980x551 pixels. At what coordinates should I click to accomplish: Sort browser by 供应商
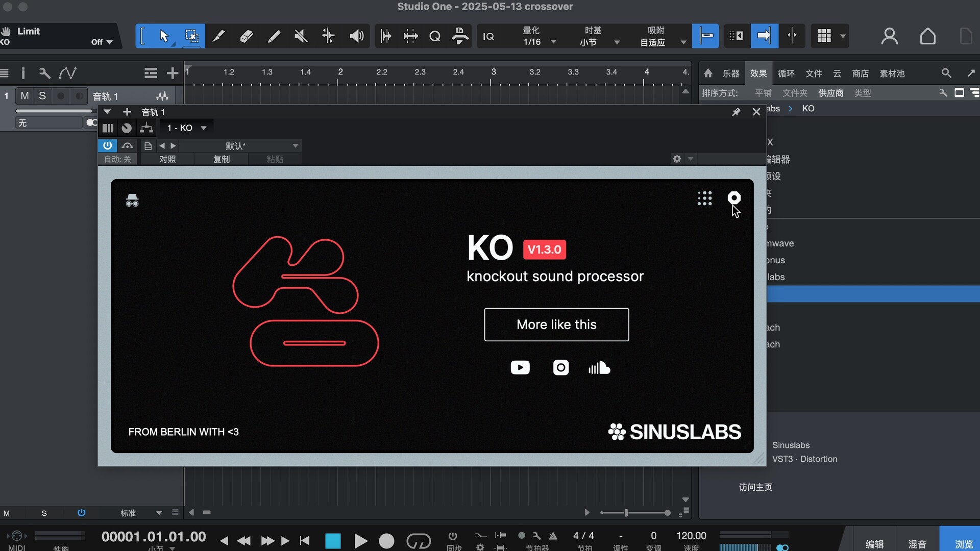pos(830,93)
